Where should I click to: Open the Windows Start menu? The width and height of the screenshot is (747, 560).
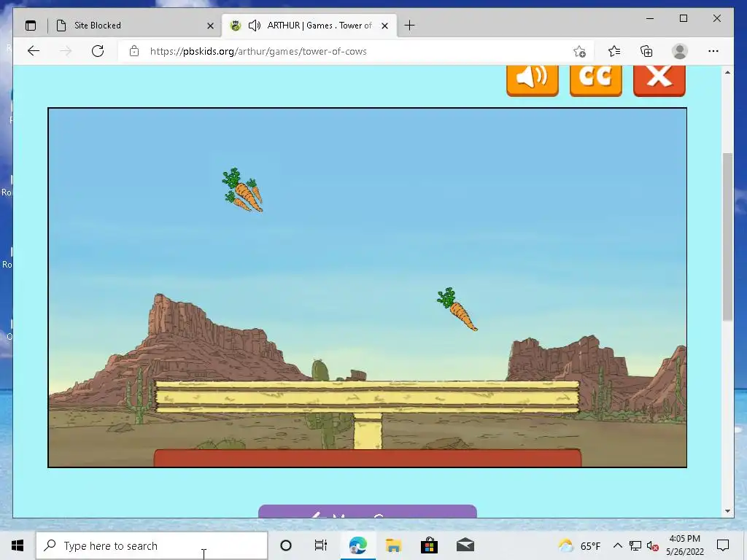[18, 545]
